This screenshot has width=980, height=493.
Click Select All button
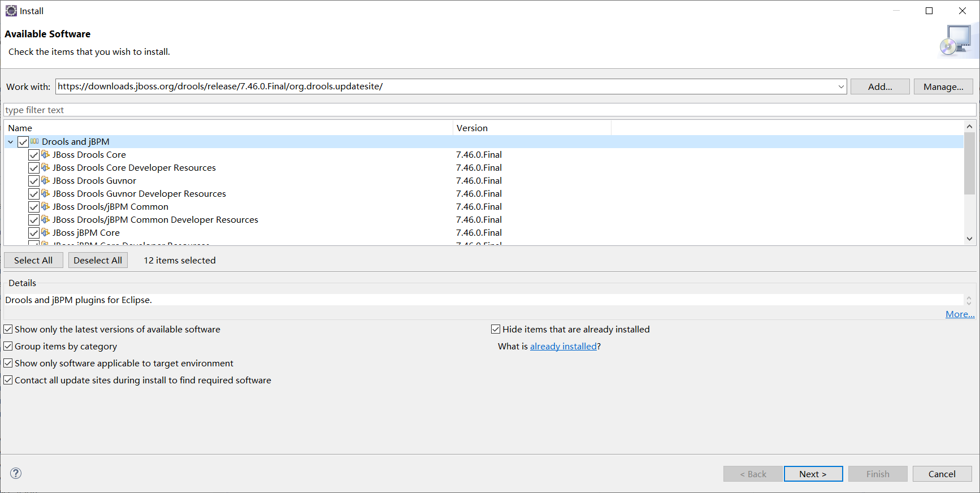[33, 260]
